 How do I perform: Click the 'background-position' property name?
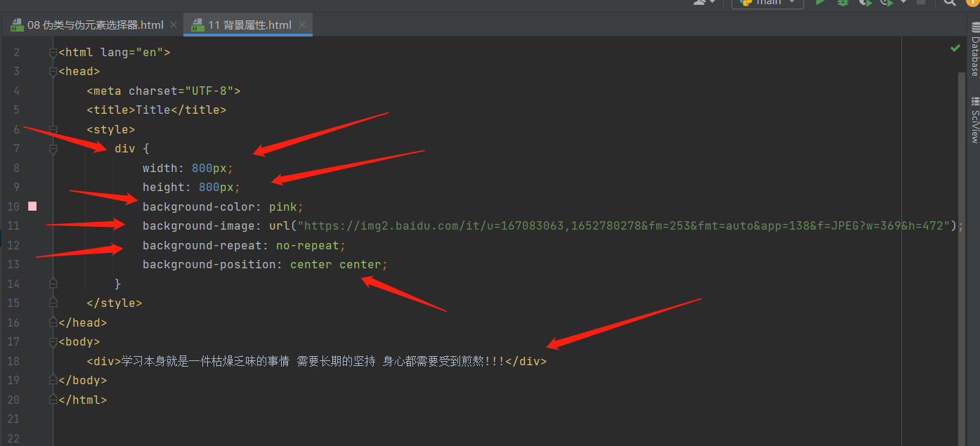pyautogui.click(x=209, y=265)
